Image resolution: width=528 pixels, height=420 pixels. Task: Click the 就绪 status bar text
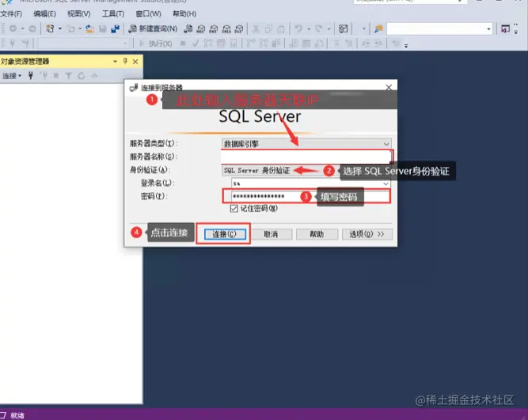tap(17, 415)
